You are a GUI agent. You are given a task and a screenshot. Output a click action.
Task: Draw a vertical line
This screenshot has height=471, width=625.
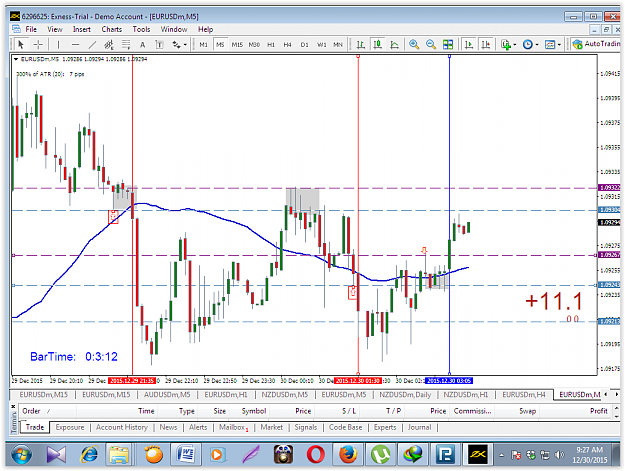58,44
